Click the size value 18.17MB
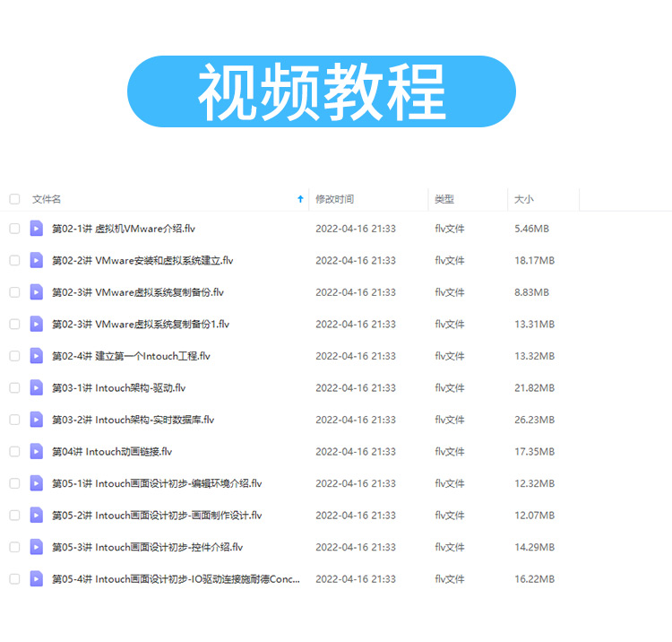This screenshot has width=672, height=642. (x=534, y=260)
